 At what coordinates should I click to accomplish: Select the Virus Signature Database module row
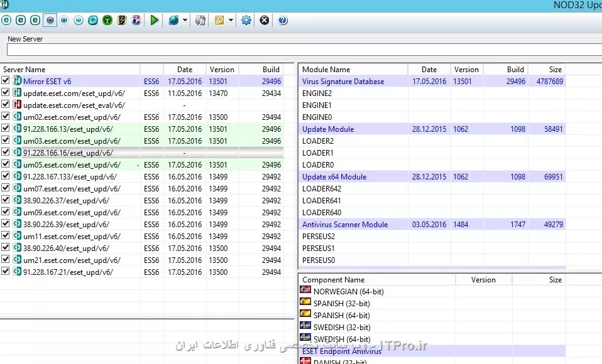(432, 82)
